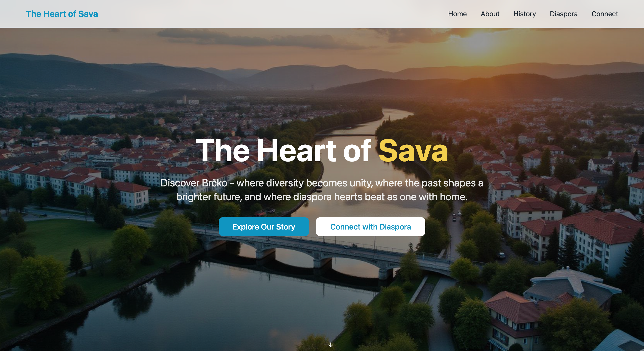The image size is (644, 351).
Task: Click the blue site logo text
Action: point(62,14)
